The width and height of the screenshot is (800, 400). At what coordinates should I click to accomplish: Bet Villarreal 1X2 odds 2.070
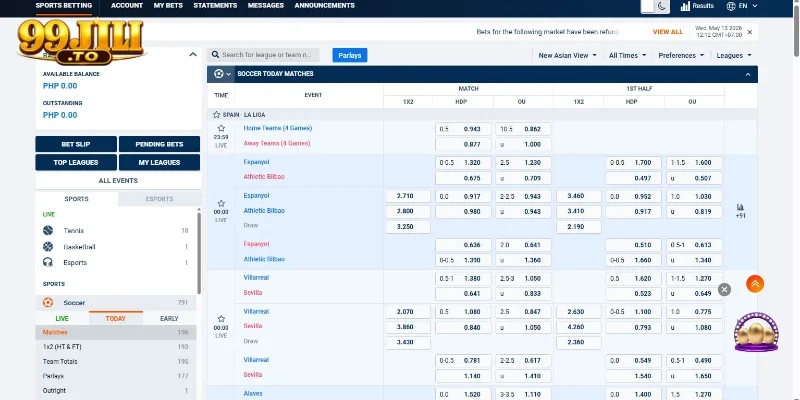coord(408,312)
